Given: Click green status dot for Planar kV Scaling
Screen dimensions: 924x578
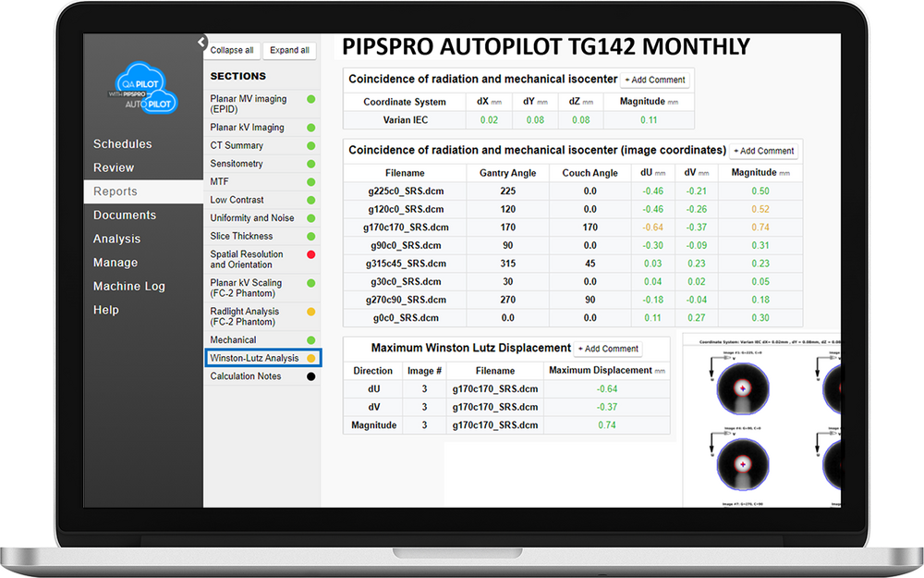Looking at the screenshot, I should [311, 283].
